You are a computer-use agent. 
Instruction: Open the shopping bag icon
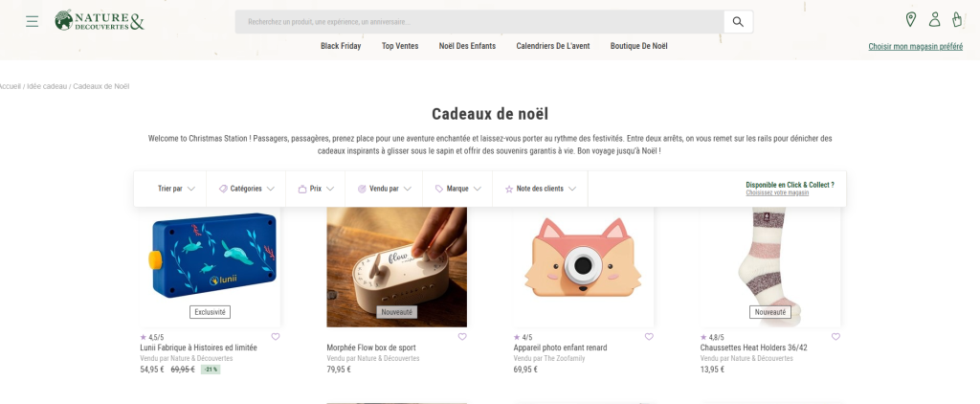pos(957,19)
